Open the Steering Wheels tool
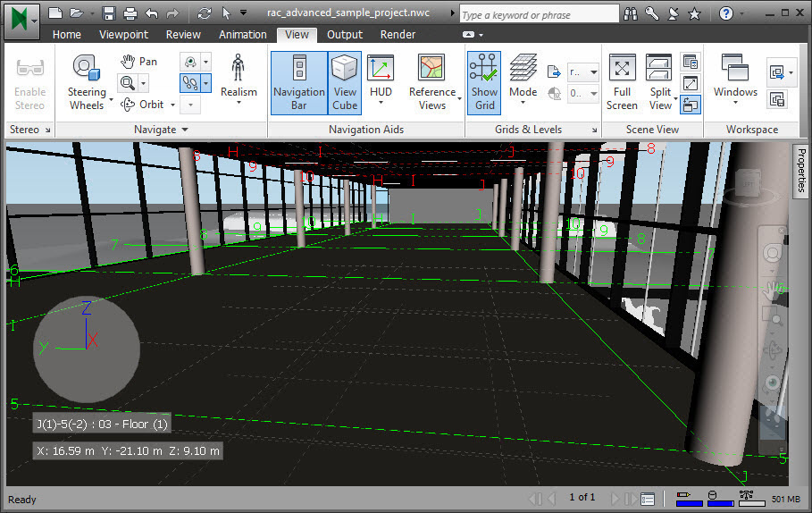812x513 pixels. [87, 82]
